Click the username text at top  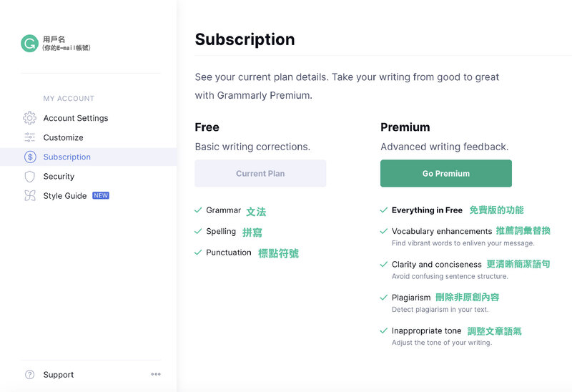(54, 39)
